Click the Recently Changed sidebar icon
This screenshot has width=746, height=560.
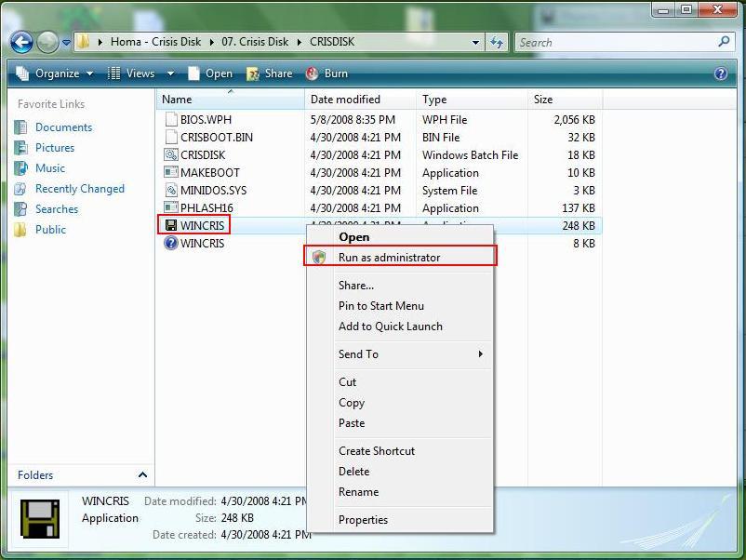pos(20,189)
